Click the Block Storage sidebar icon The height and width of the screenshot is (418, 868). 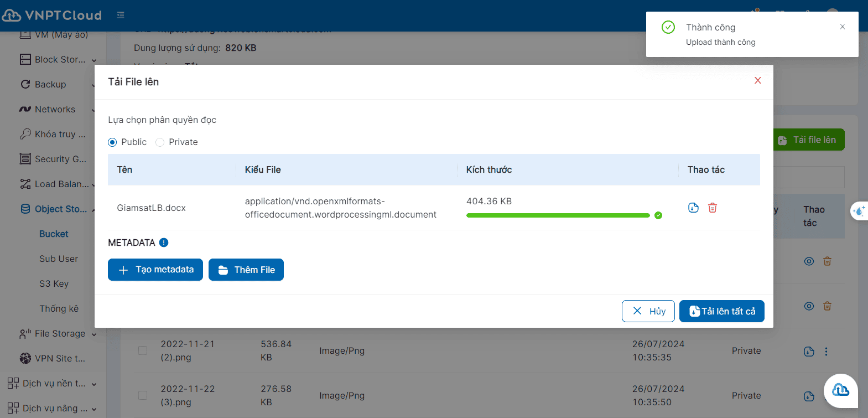[25, 59]
